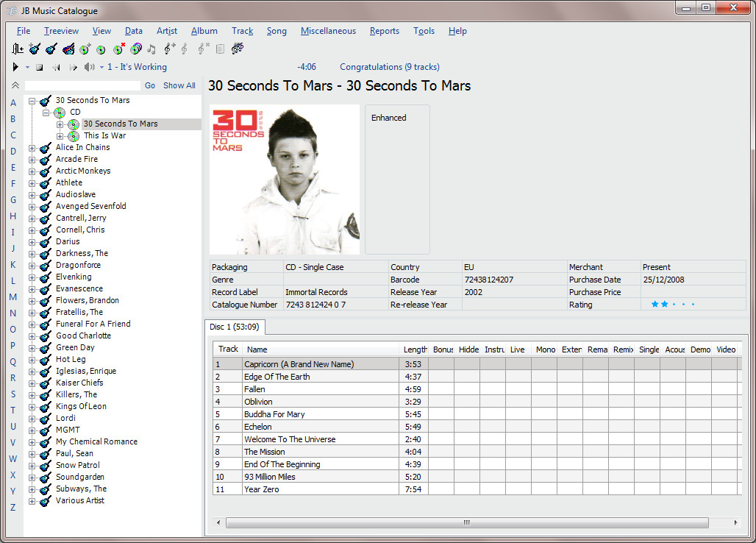Click the Congratulations (9 tracks) link
This screenshot has height=543, width=756.
point(390,67)
